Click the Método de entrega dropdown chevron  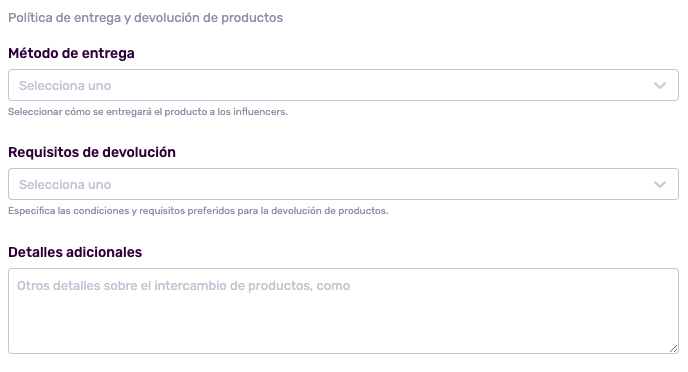pyautogui.click(x=660, y=86)
